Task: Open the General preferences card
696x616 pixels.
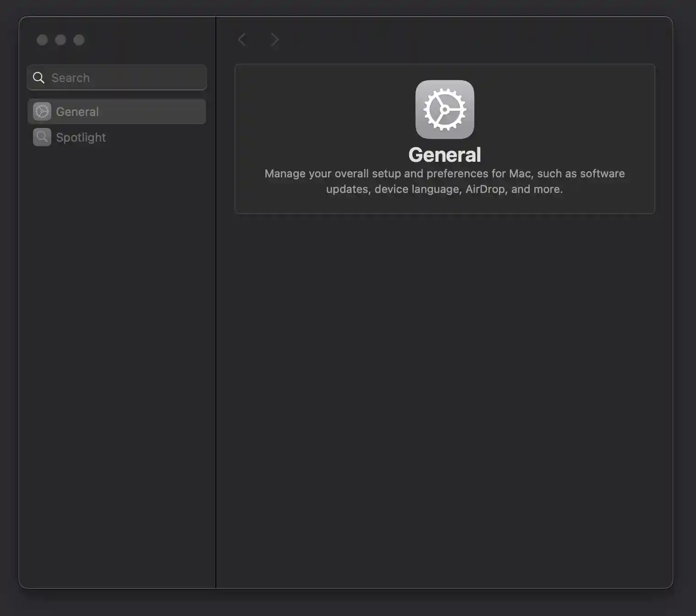Action: (444, 137)
